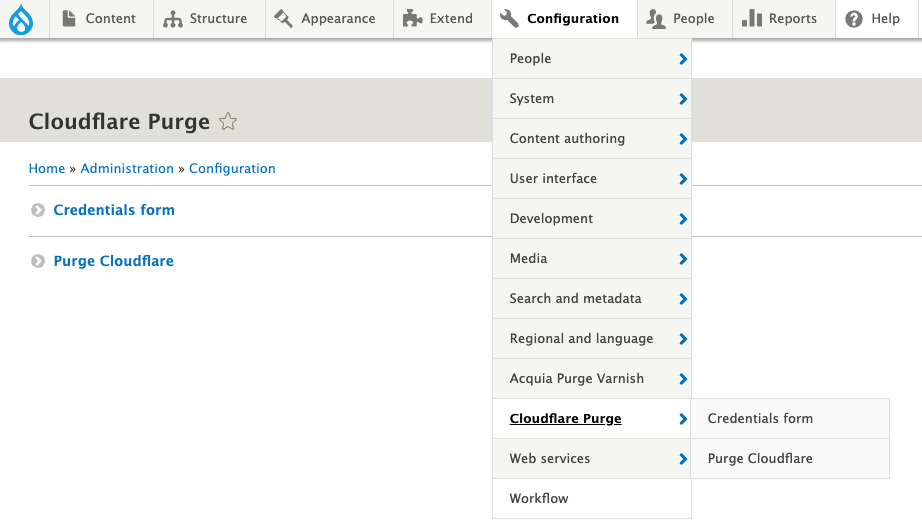The image size is (922, 520).
Task: Add Cloudflare Purge to shortcuts with star
Action: pyautogui.click(x=228, y=121)
